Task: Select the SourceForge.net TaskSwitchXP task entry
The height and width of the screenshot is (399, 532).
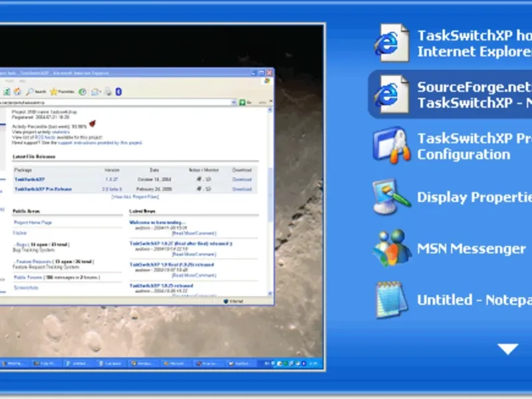Action: tap(450, 94)
